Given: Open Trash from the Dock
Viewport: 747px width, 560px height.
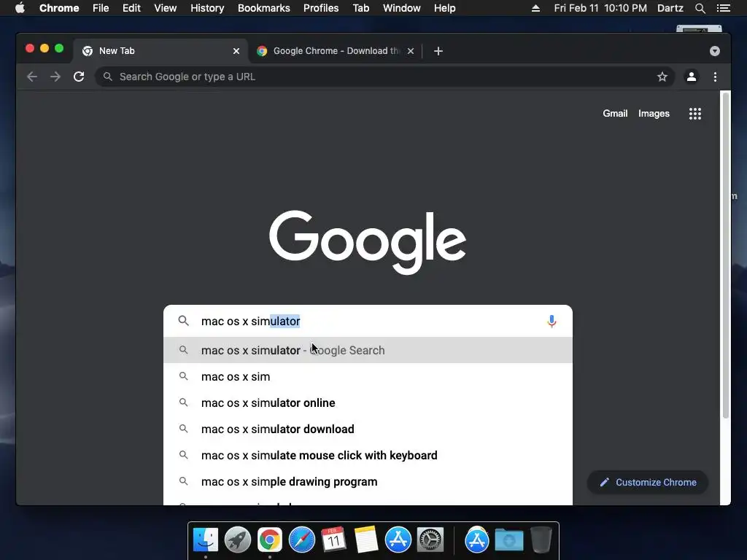Looking at the screenshot, I should 541,540.
